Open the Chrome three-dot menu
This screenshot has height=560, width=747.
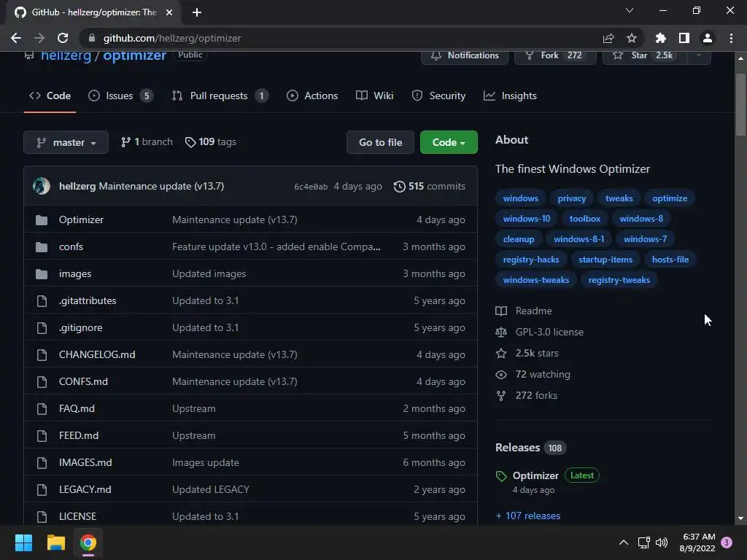click(x=731, y=38)
